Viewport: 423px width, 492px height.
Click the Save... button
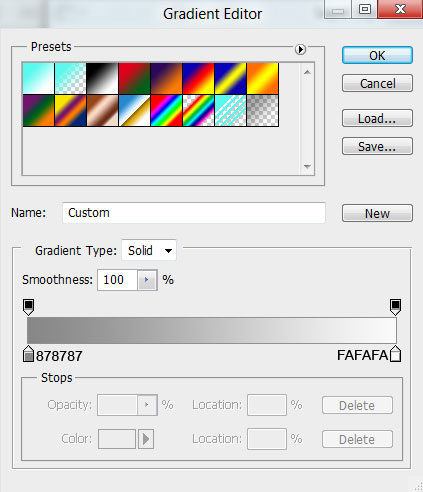(x=377, y=146)
